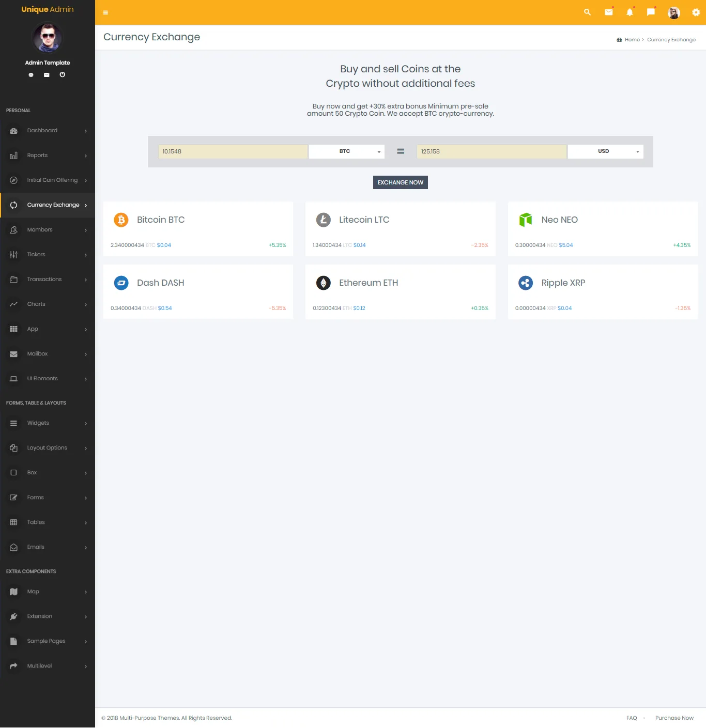Toggle the sidebar with the hamburger icon
Viewport: 706px width, 728px height.
(105, 12)
